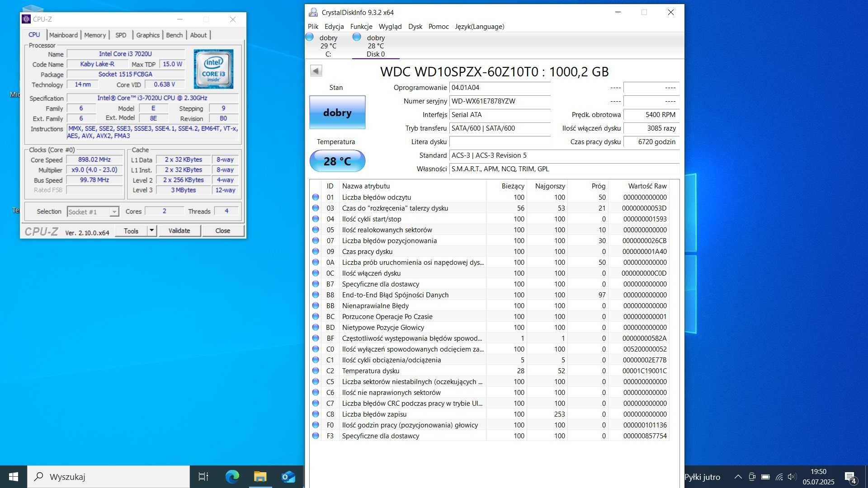
Task: Open the Wygląd menu
Action: coord(390,27)
